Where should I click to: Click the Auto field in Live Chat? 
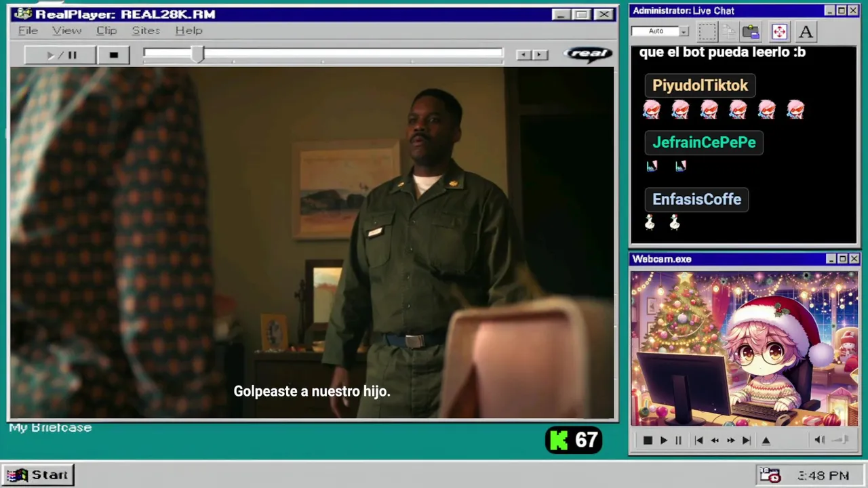655,31
